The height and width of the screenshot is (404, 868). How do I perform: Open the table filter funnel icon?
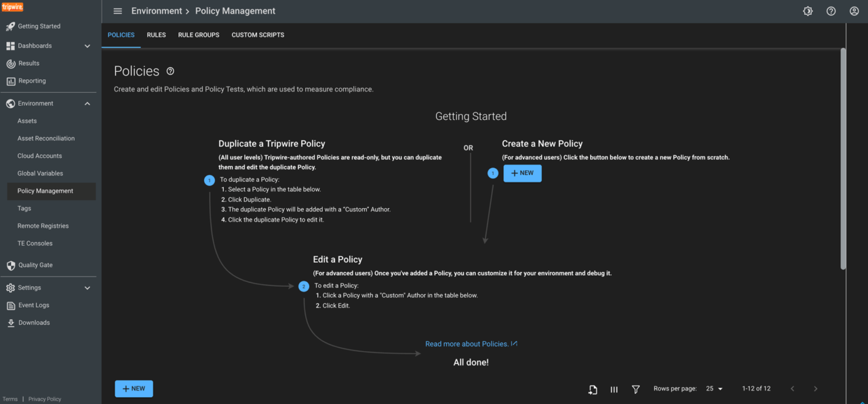[635, 389]
